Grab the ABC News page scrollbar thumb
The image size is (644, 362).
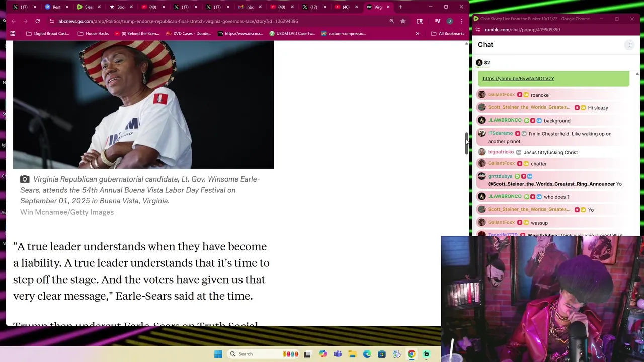pyautogui.click(x=466, y=143)
